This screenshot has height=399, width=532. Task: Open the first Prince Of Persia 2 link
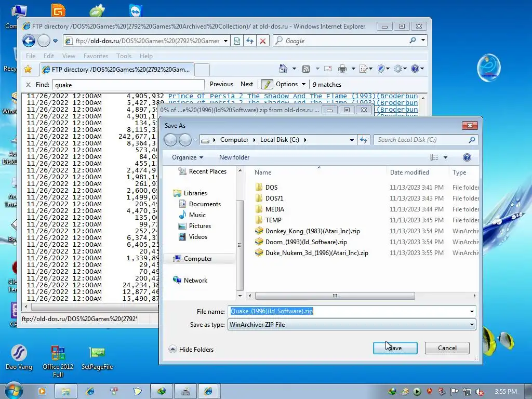click(x=293, y=96)
